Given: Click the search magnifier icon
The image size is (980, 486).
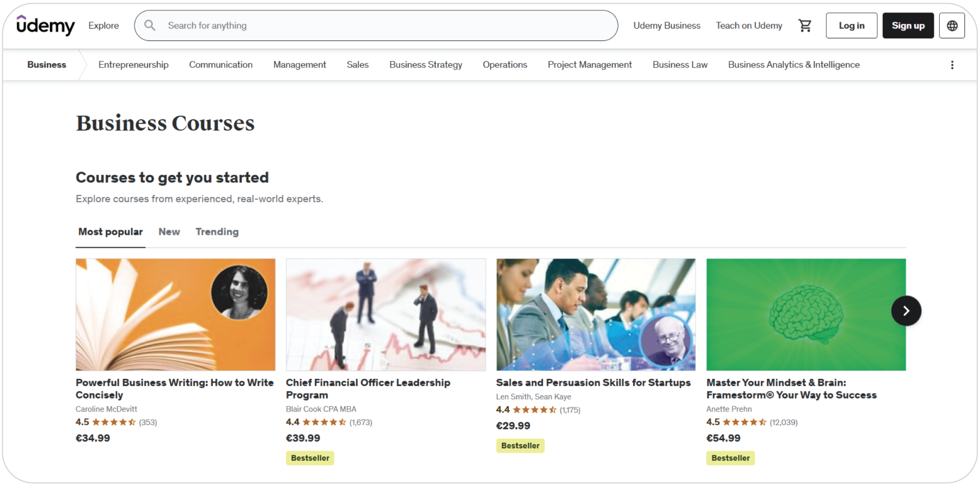Looking at the screenshot, I should pyautogui.click(x=150, y=25).
